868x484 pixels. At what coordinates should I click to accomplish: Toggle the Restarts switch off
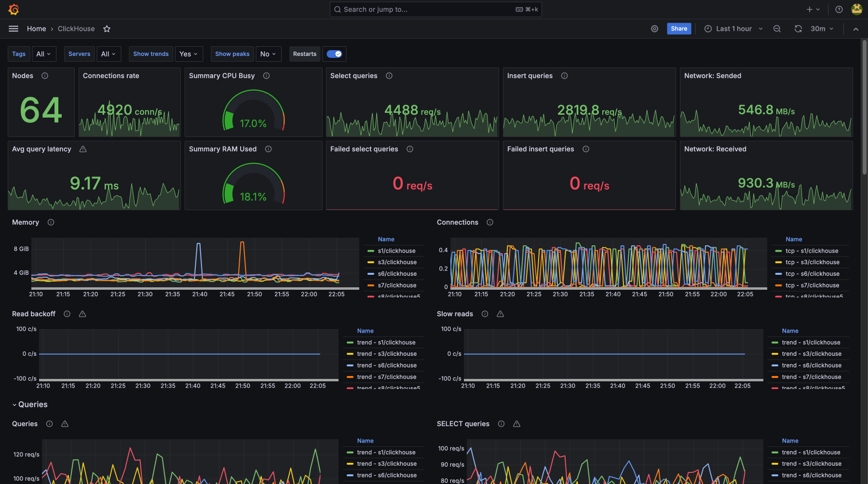click(334, 54)
